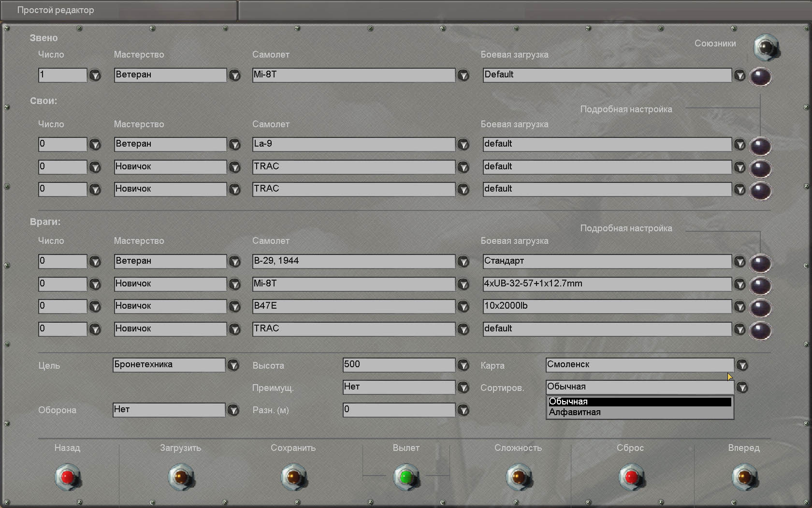812x508 pixels.
Task: Open detailed settings button beside Звено Default loadout
Action: [x=760, y=76]
